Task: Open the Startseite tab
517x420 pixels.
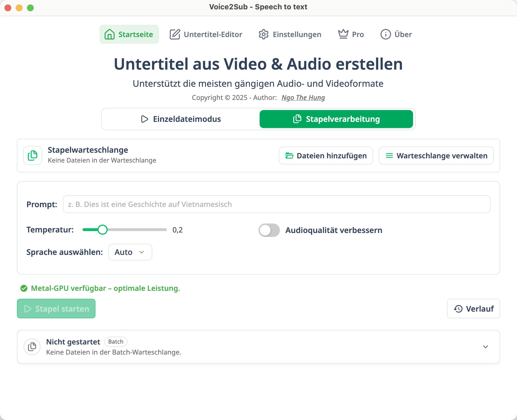Action: click(129, 34)
